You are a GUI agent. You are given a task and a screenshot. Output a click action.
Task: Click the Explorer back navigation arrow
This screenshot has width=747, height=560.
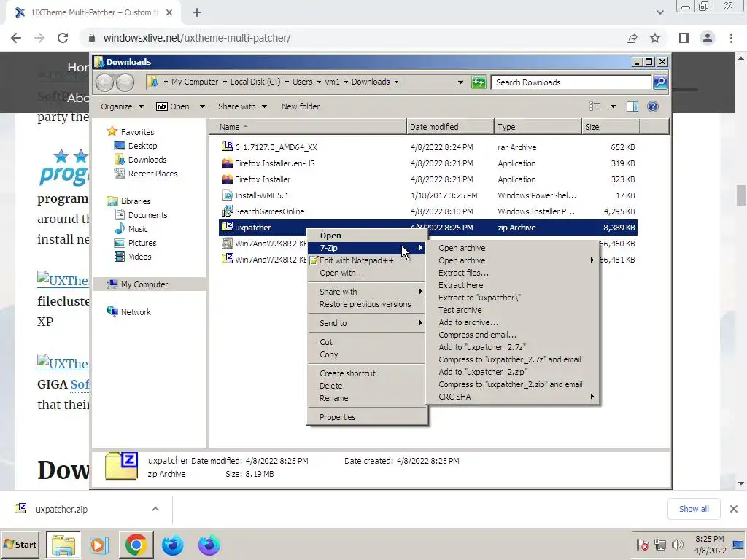[104, 82]
